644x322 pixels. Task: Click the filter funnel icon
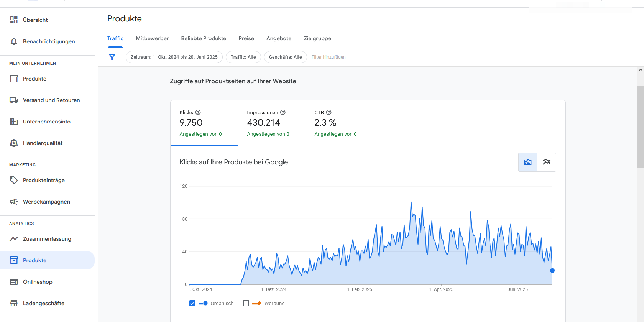point(112,57)
